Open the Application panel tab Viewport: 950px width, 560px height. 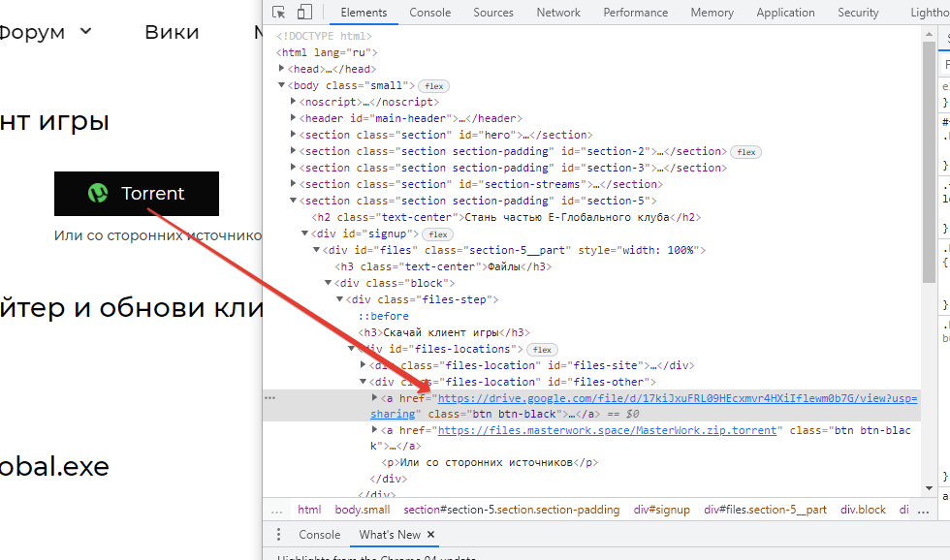tap(785, 12)
